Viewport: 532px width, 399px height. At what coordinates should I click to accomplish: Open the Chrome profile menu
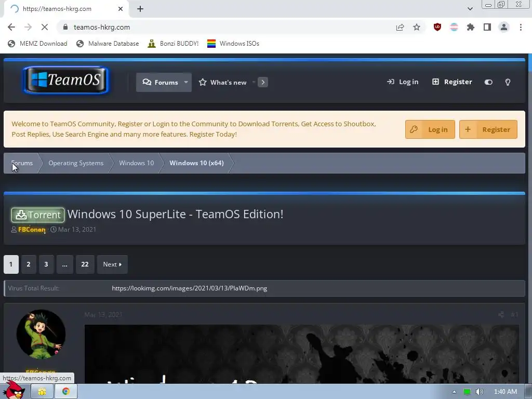[504, 27]
